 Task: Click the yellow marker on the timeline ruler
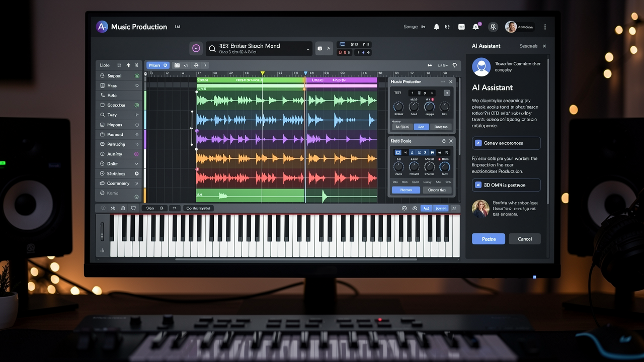pos(262,73)
